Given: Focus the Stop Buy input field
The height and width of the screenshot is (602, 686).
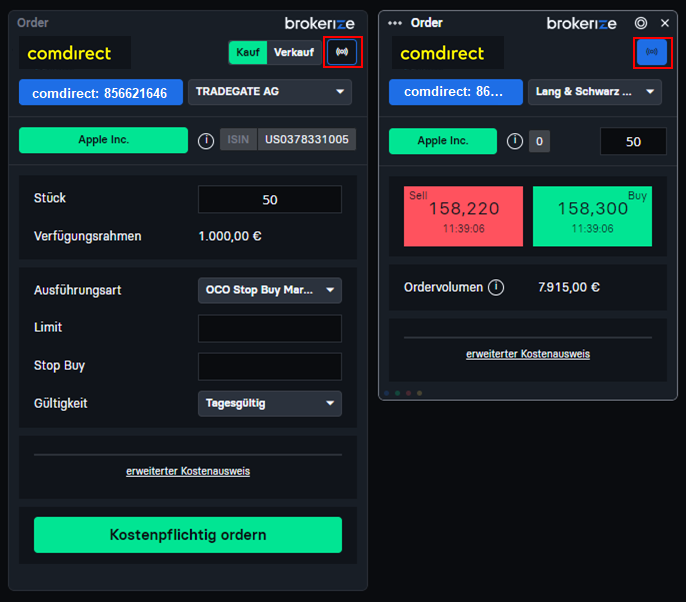Looking at the screenshot, I should pyautogui.click(x=270, y=366).
